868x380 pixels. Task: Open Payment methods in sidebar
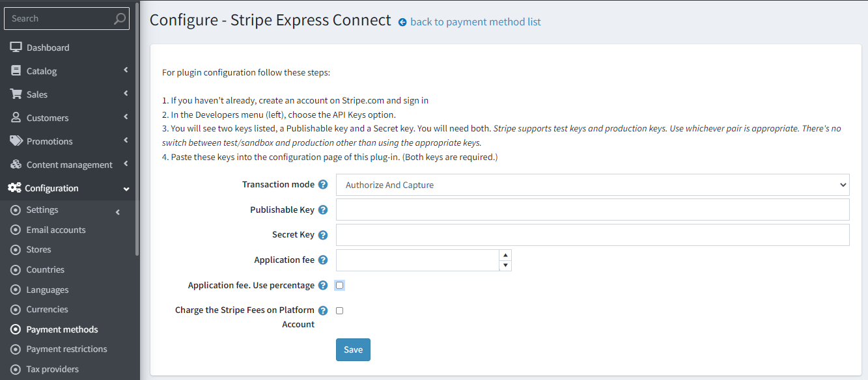point(62,329)
